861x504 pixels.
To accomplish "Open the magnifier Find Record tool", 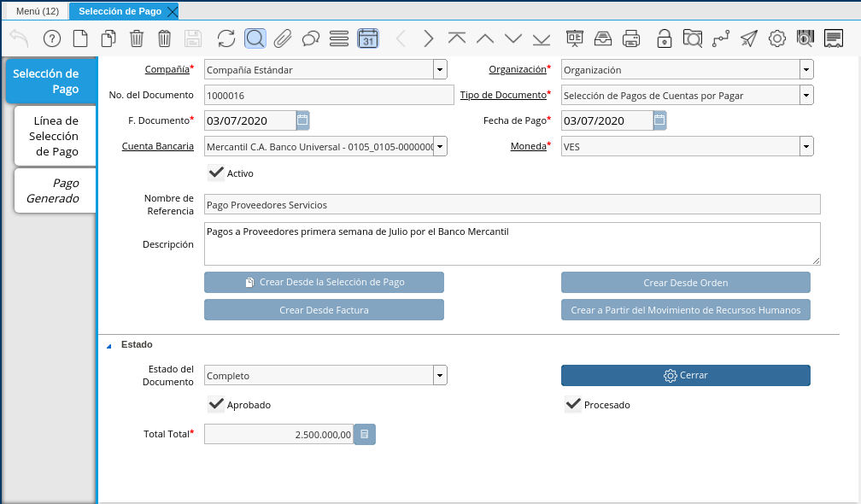I will 255,38.
